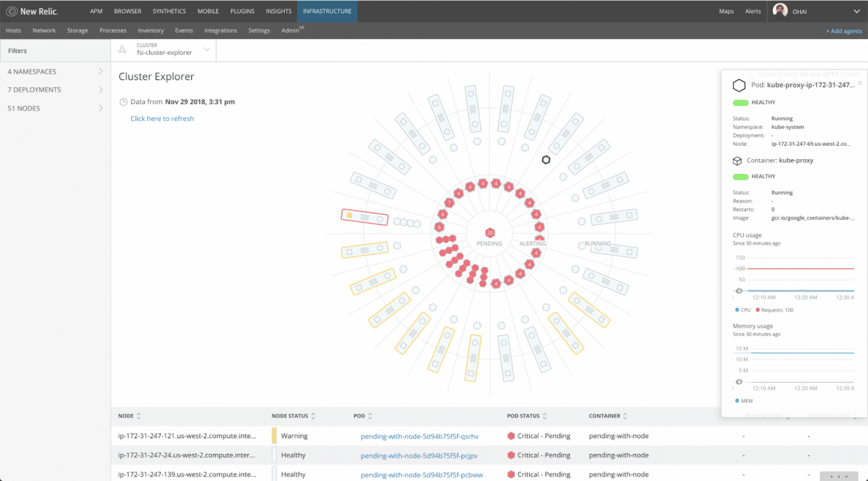This screenshot has width=868, height=481.
Task: Open the PLUGINS menu
Action: tap(242, 11)
